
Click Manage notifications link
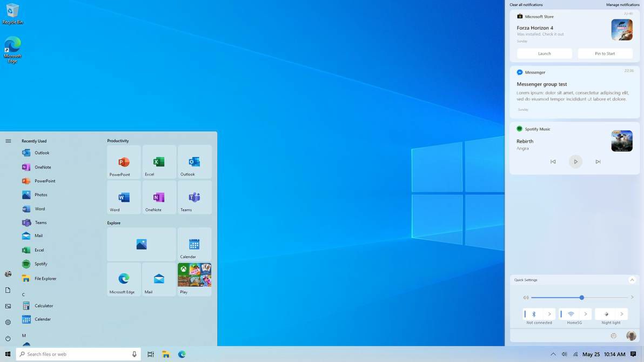[x=622, y=5]
